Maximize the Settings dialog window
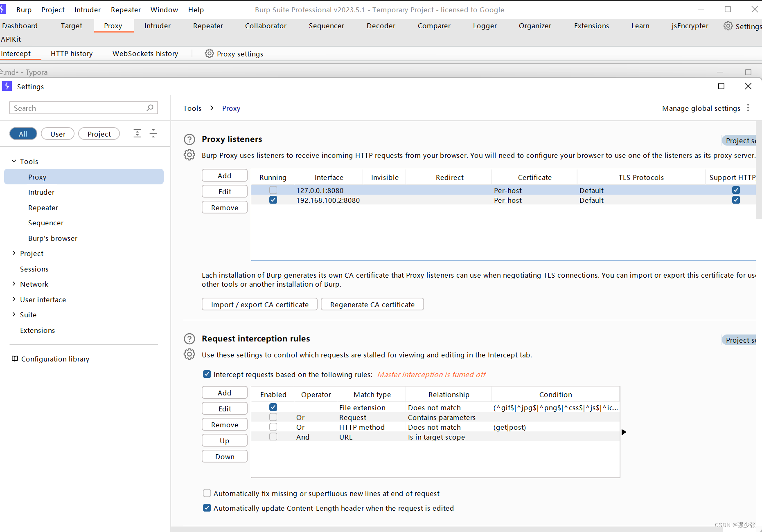 [721, 86]
